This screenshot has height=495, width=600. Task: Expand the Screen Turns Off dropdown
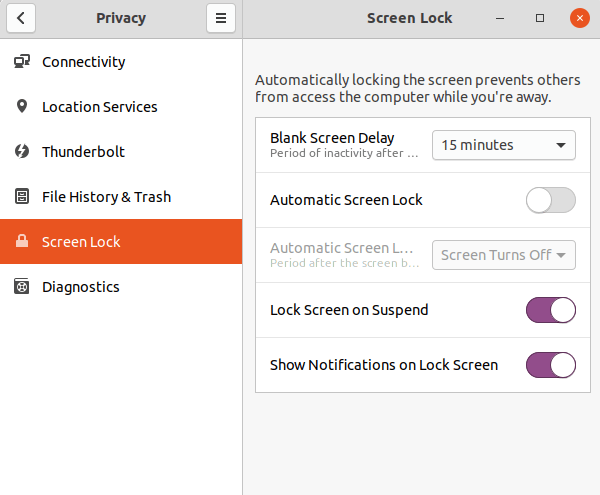click(503, 255)
